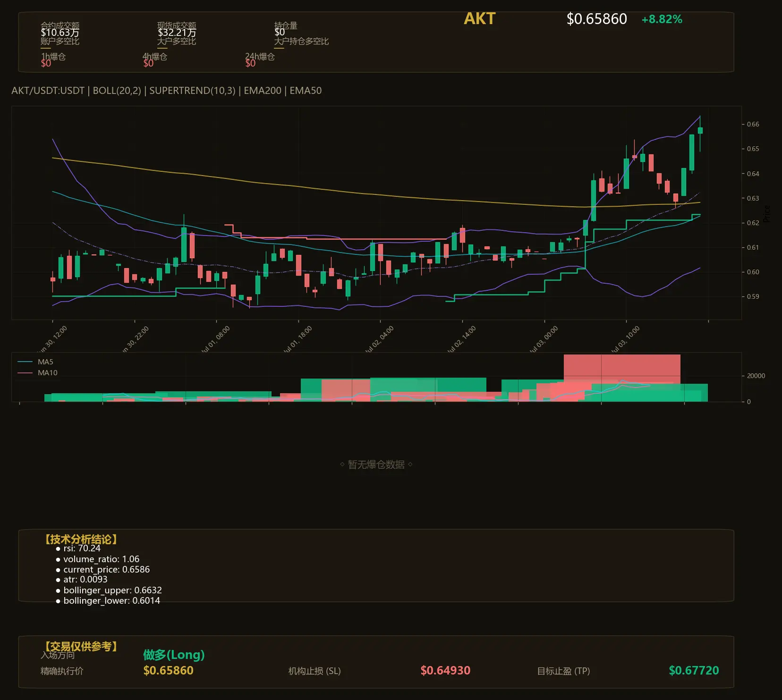The image size is (782, 700).
Task: Click the 【技术分析结论】 section heading
Action: click(81, 540)
